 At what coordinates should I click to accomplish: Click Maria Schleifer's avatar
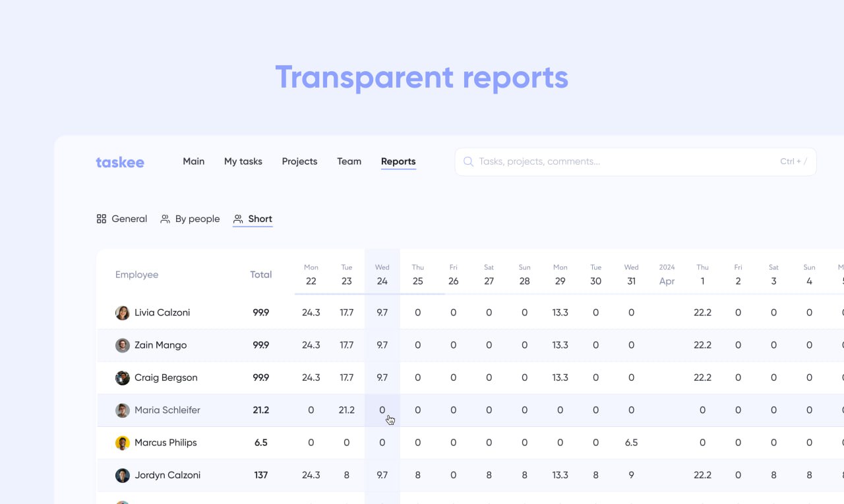(123, 410)
